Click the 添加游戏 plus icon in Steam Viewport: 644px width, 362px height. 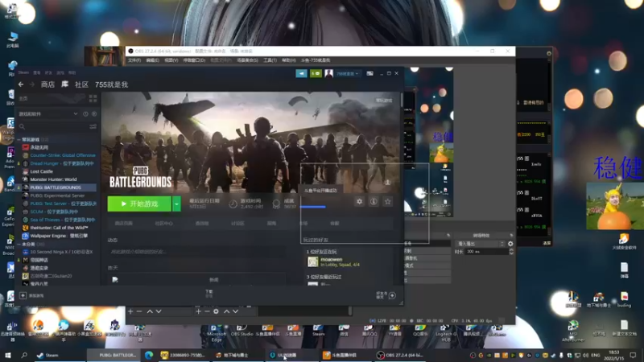(23, 295)
